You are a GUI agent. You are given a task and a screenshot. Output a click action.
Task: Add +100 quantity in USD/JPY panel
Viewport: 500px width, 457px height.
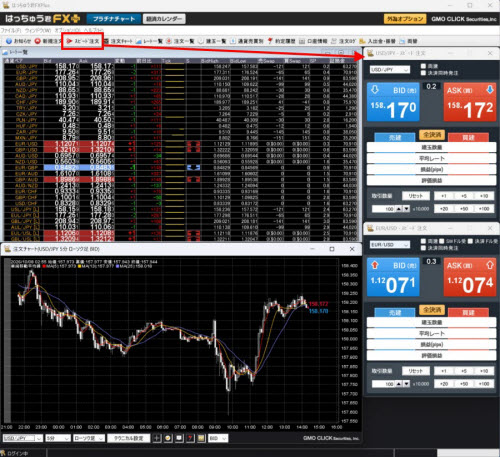pos(484,209)
